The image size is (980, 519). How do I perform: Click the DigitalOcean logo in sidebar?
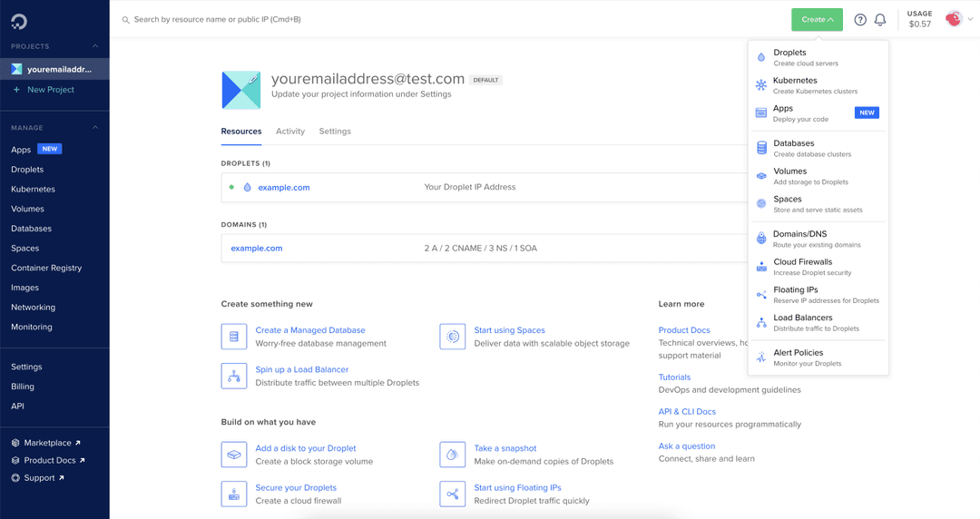18,19
